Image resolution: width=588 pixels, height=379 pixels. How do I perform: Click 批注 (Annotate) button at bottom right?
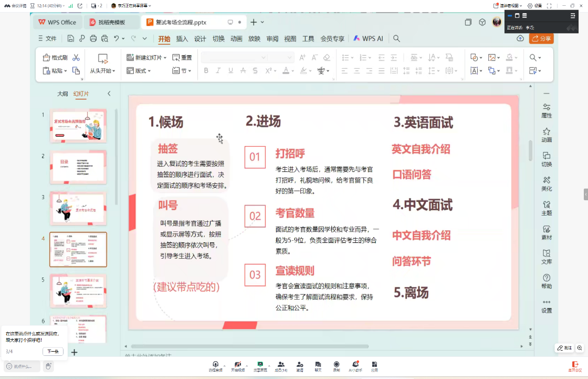coord(564,348)
